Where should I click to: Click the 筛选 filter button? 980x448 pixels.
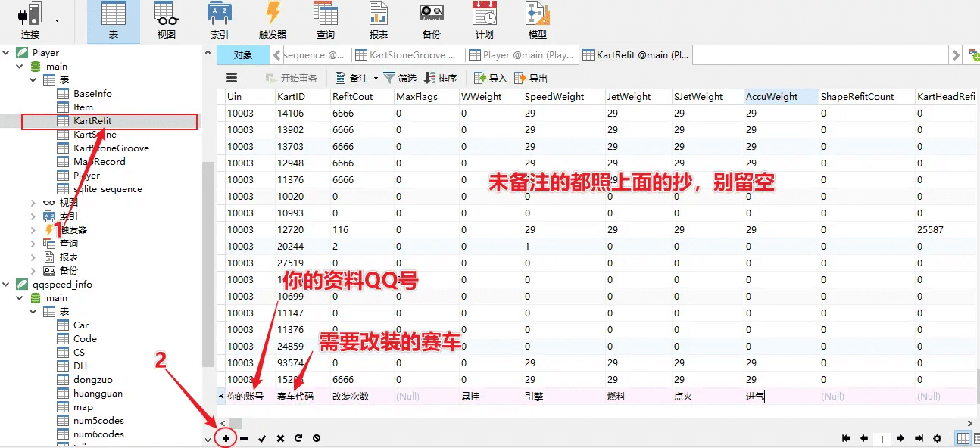pos(400,79)
